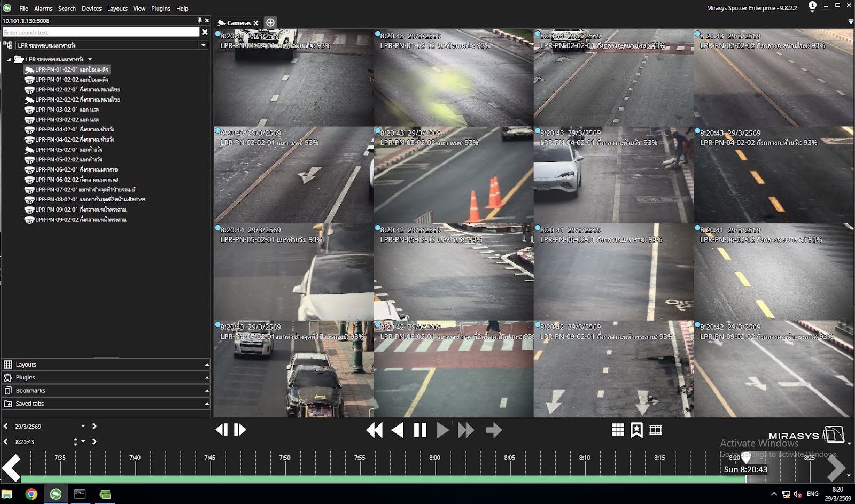Expand the Bookmarks panel
The height and width of the screenshot is (504, 855).
106,391
